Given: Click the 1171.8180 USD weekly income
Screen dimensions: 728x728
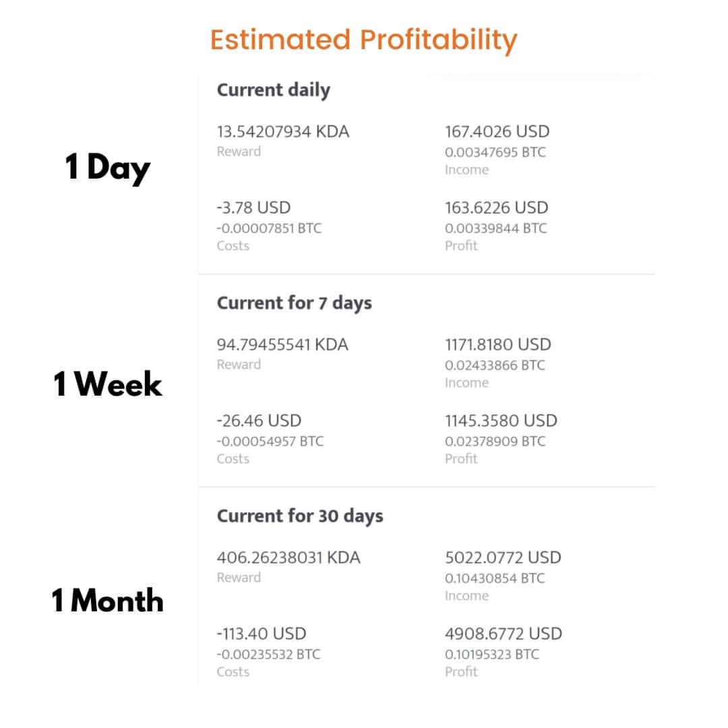Looking at the screenshot, I should point(498,344).
